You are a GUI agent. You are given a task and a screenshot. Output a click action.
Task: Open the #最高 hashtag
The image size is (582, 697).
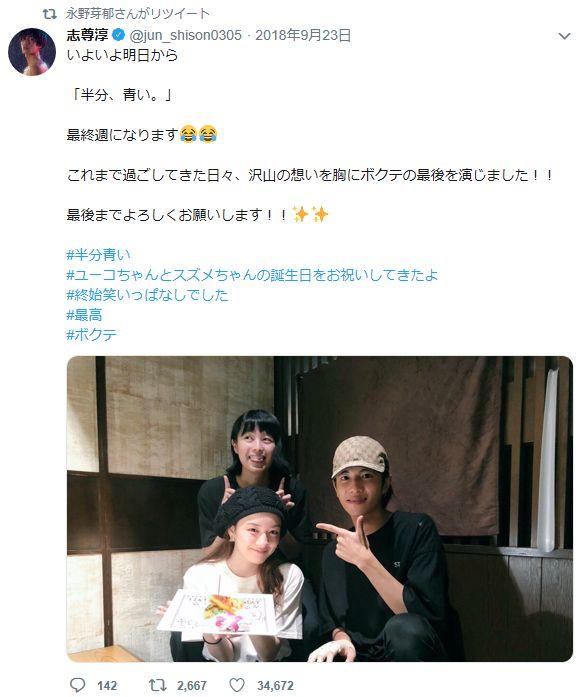coord(84,315)
